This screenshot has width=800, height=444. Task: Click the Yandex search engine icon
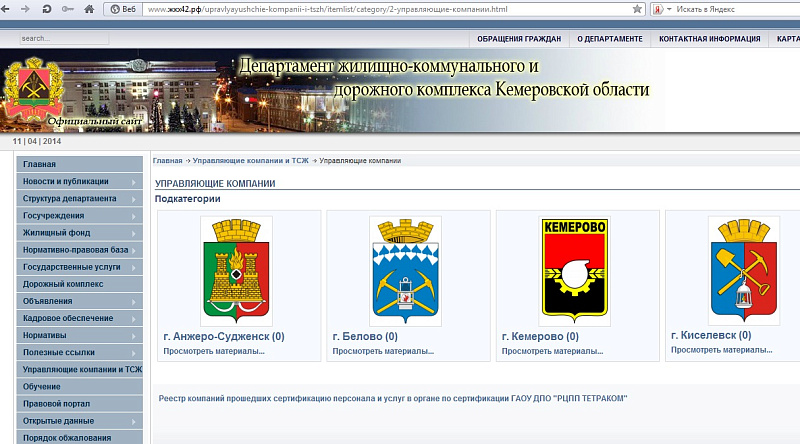pyautogui.click(x=659, y=8)
